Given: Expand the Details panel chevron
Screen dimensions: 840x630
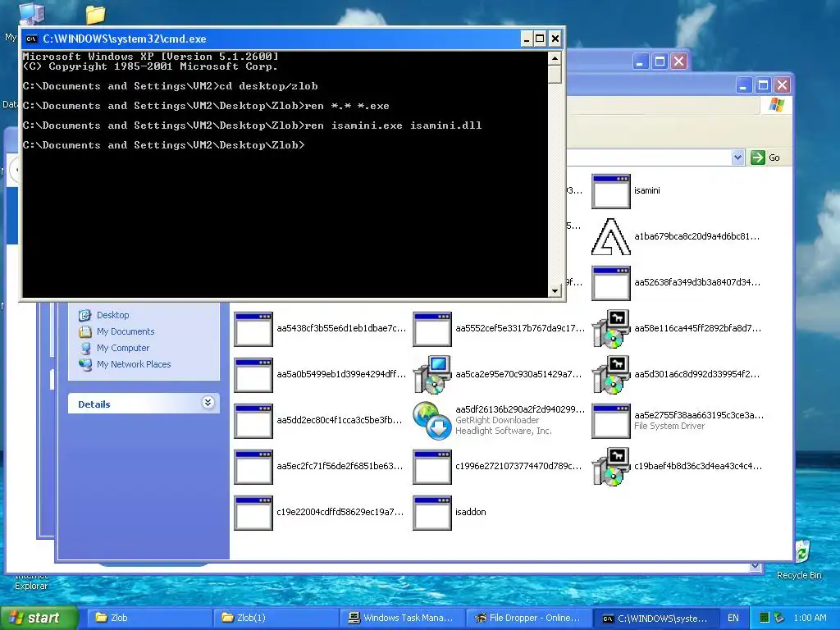Looking at the screenshot, I should pyautogui.click(x=208, y=402).
